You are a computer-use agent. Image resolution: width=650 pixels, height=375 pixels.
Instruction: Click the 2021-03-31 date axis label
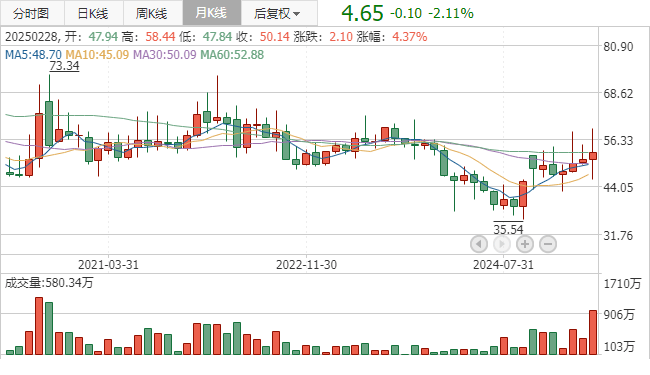coord(108,264)
